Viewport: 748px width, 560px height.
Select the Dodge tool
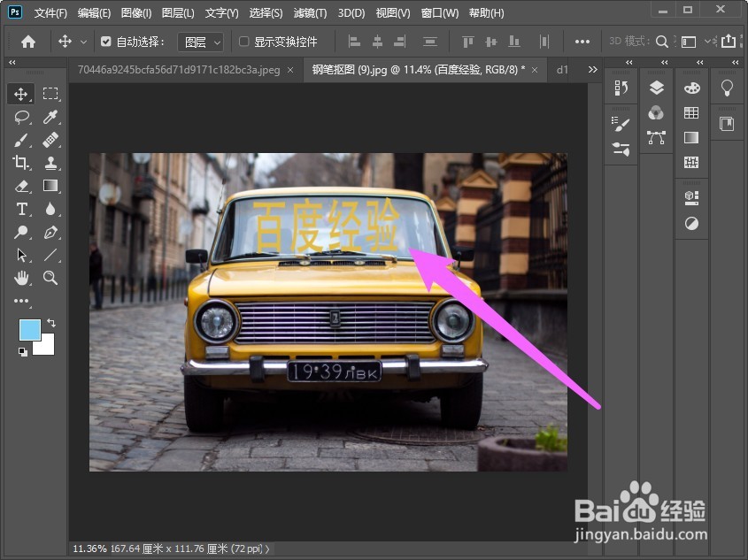pyautogui.click(x=21, y=232)
